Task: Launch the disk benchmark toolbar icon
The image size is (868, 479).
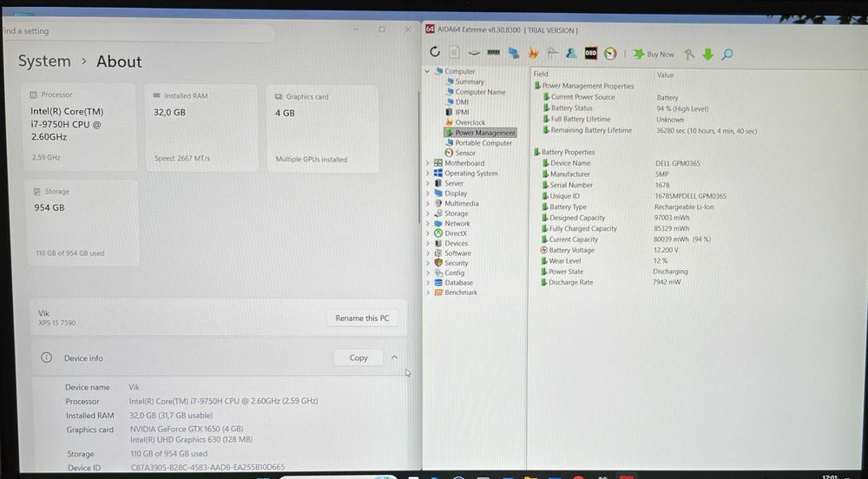Action: (474, 53)
